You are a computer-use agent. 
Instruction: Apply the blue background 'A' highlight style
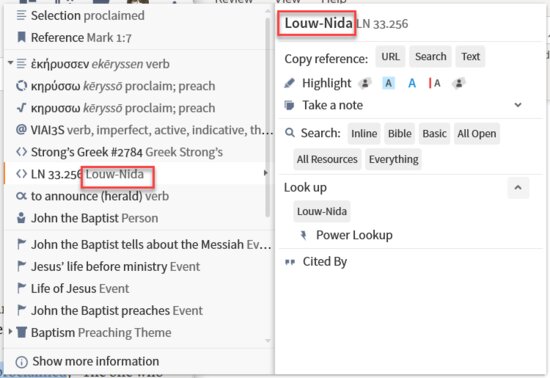388,83
